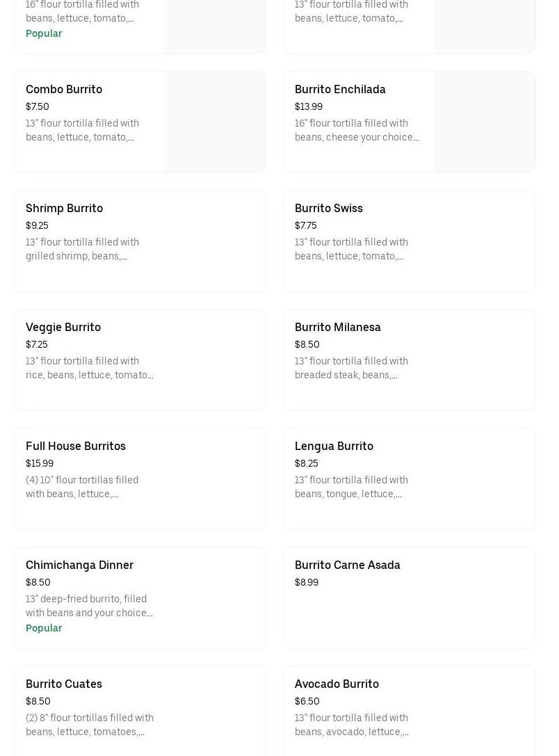Click the Lengua Burrito tongue description
The image size is (559, 756).
point(351,488)
